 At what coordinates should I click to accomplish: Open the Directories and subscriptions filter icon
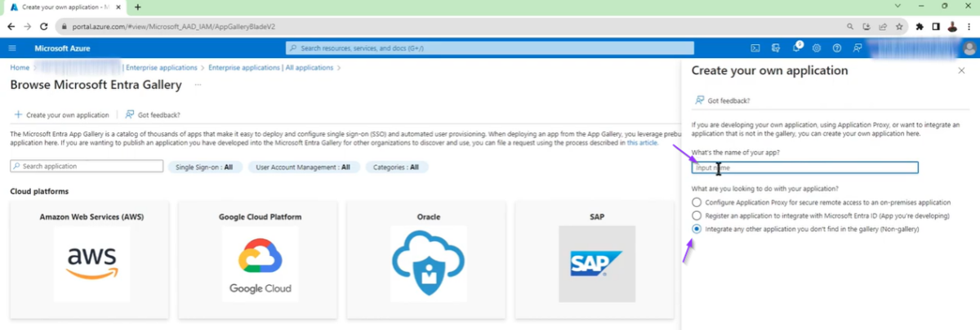[775, 48]
